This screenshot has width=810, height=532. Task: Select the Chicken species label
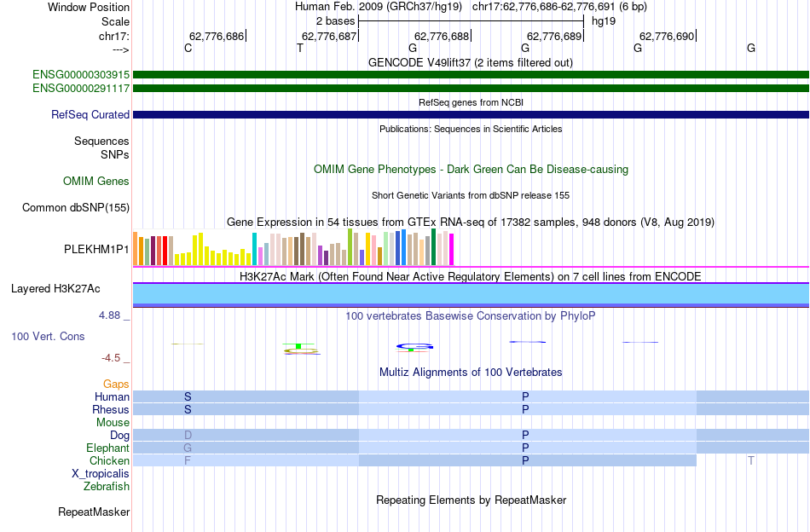point(109,460)
